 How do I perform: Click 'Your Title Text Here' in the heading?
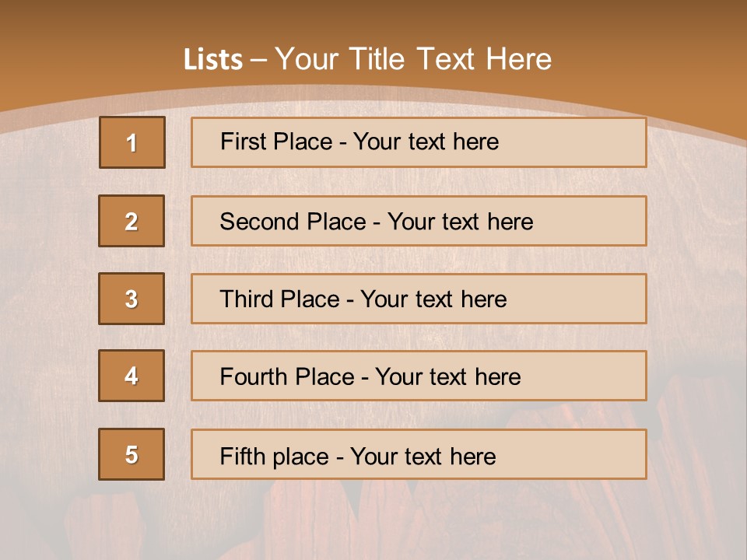click(413, 60)
